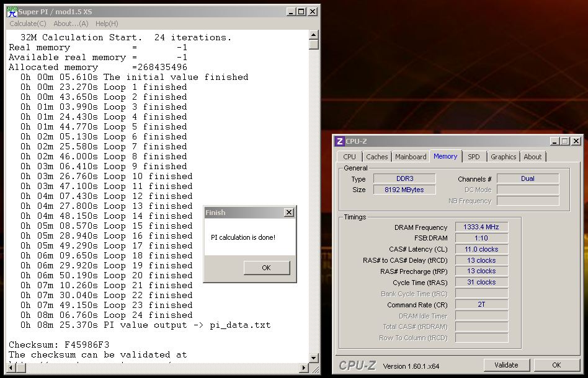Viewport: 588px width, 378px height.
Task: Click the CAS# Latency value 11.0 clocks
Action: coord(481,249)
